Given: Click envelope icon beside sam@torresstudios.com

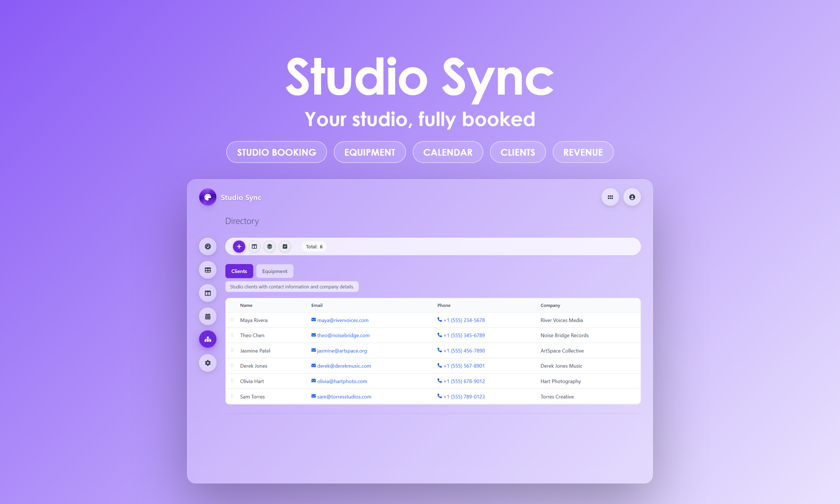Looking at the screenshot, I should point(313,396).
